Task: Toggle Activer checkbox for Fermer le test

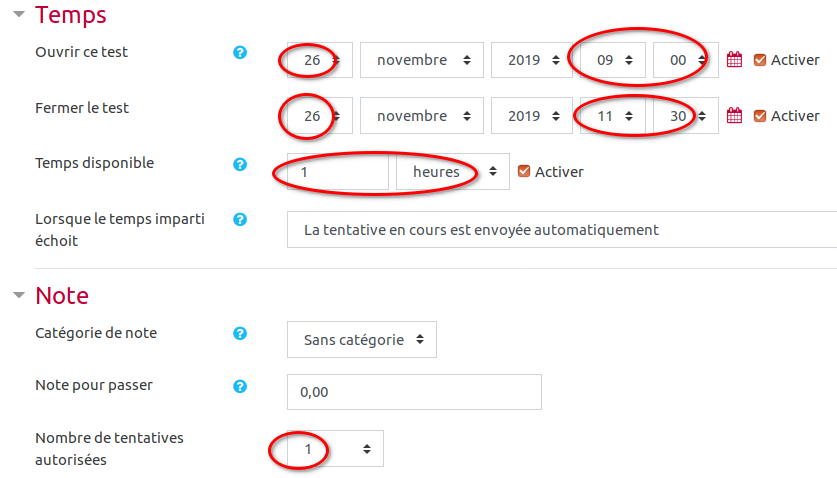Action: pyautogui.click(x=760, y=116)
